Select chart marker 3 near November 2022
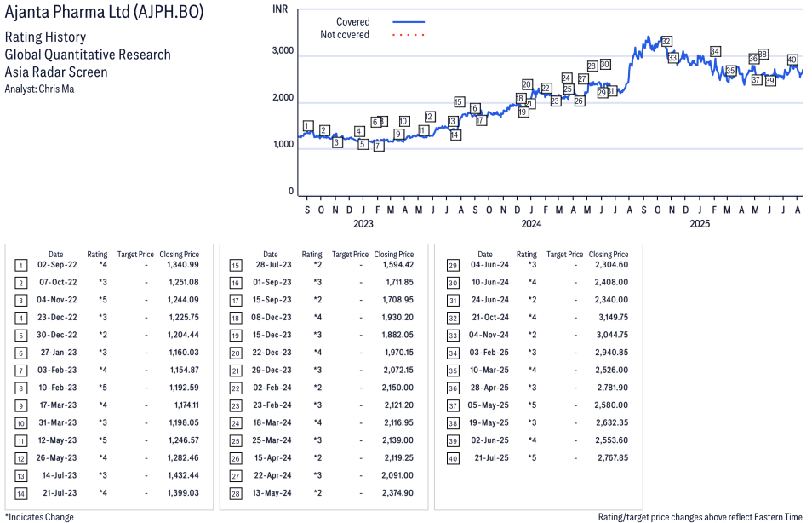Viewport: 812px width, 523px height. coord(337,142)
